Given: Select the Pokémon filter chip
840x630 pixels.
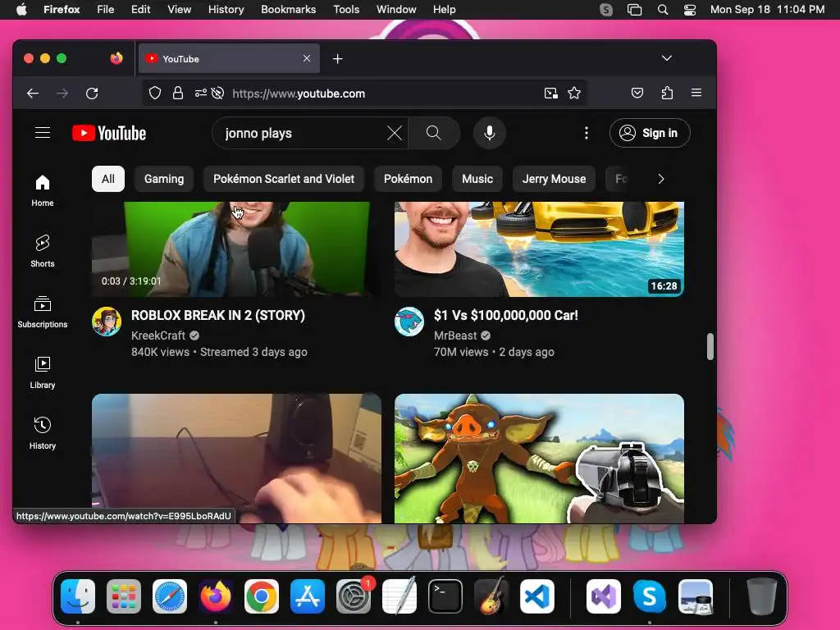Looking at the screenshot, I should pyautogui.click(x=408, y=179).
